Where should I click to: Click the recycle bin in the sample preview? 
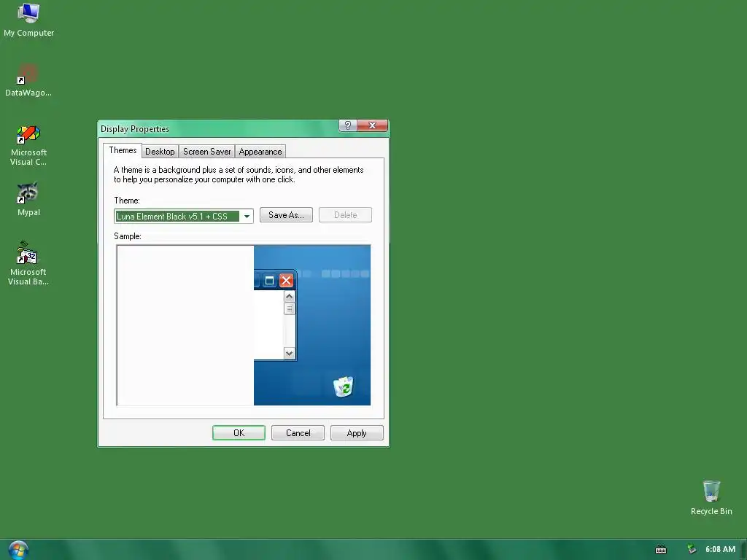pos(344,386)
